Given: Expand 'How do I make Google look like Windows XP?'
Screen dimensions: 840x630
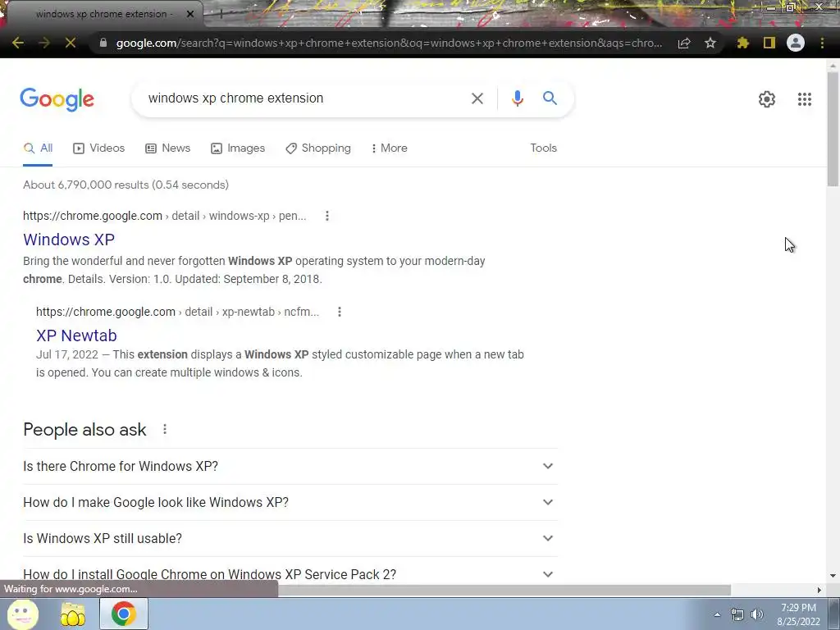Looking at the screenshot, I should tap(290, 502).
